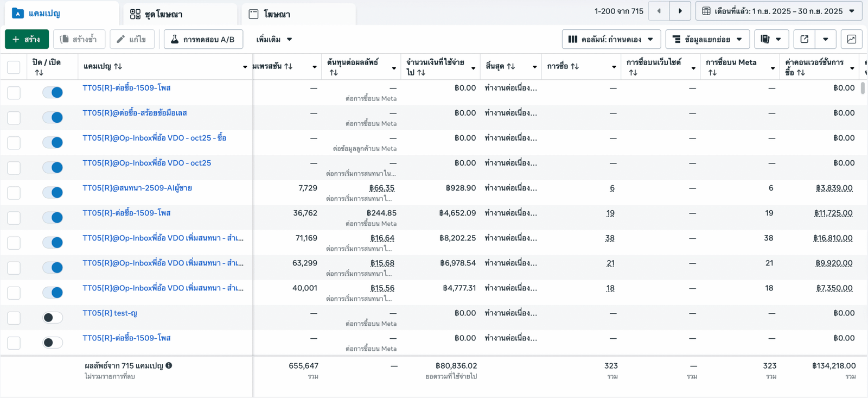Enable the TT05[R] test-ญ campaign toggle
868x398 pixels.
click(x=53, y=317)
